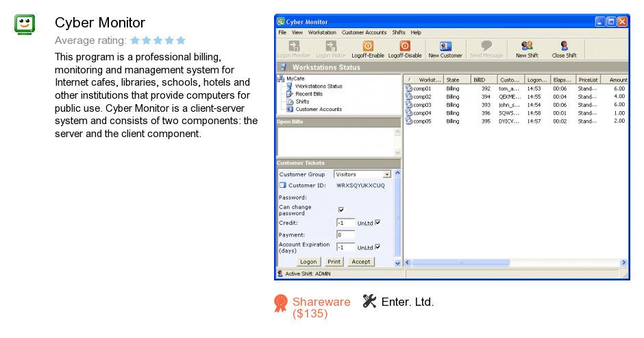Screen dimensions: 644x338
Task: Click left arrow of horizontal scrollbar
Action: [x=408, y=263]
